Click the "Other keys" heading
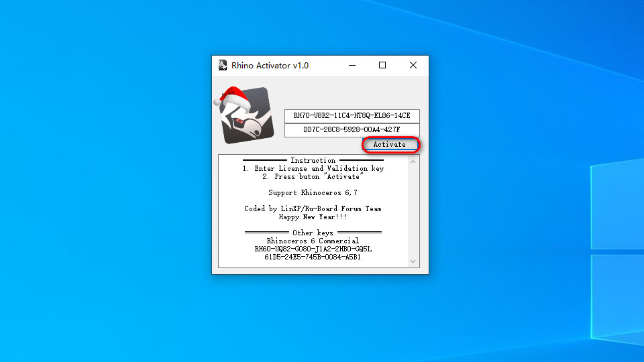This screenshot has height=362, width=644. [313, 233]
